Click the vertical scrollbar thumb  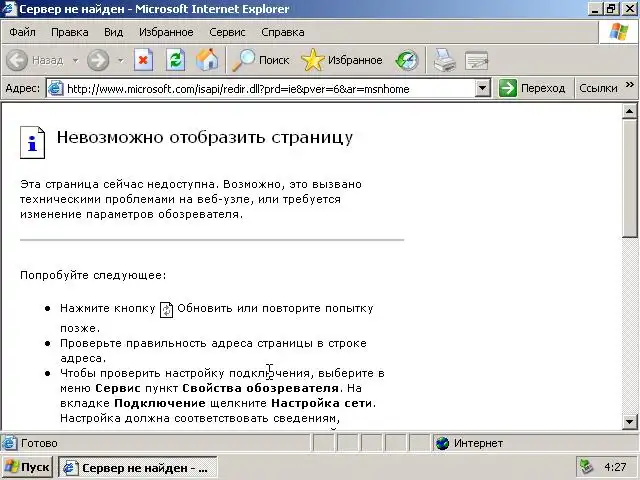tap(629, 178)
